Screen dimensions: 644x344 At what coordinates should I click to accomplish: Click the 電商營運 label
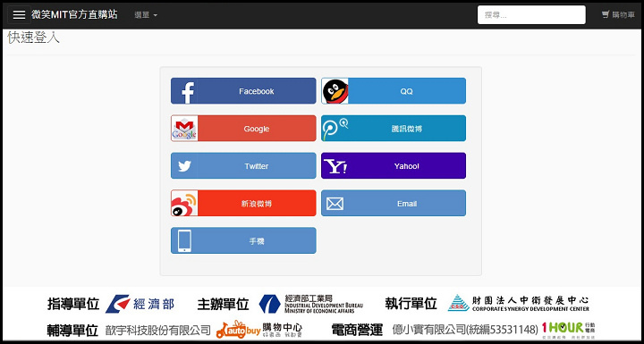click(357, 330)
